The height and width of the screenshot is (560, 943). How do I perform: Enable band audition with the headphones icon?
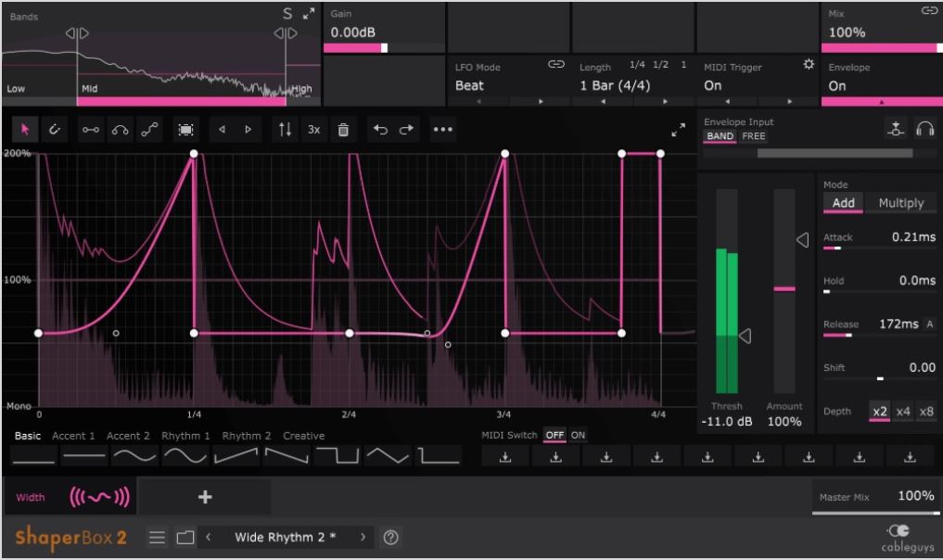pyautogui.click(x=925, y=129)
